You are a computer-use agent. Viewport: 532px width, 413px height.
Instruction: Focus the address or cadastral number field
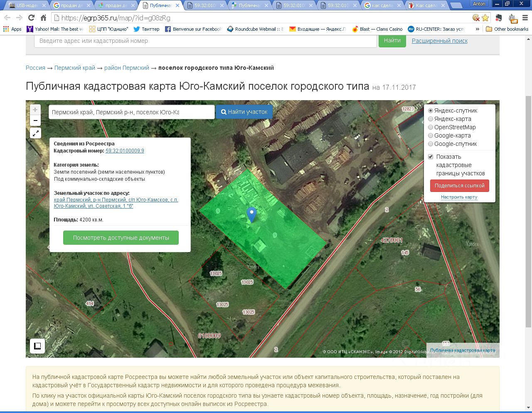[x=206, y=41]
